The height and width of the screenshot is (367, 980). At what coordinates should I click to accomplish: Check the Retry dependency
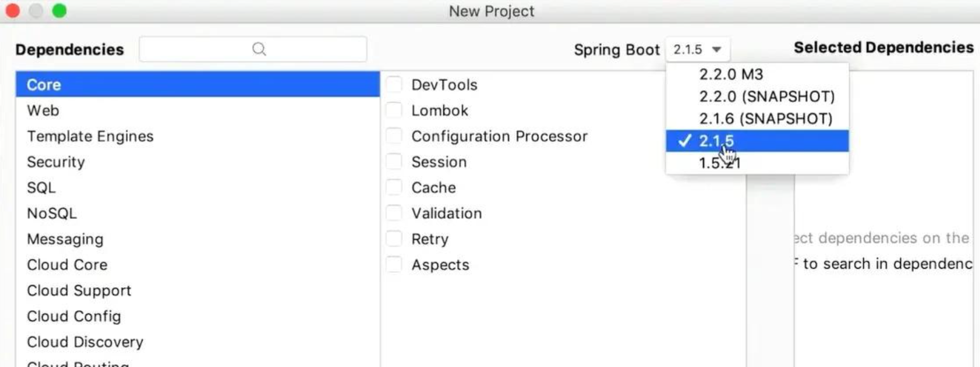pyautogui.click(x=394, y=239)
